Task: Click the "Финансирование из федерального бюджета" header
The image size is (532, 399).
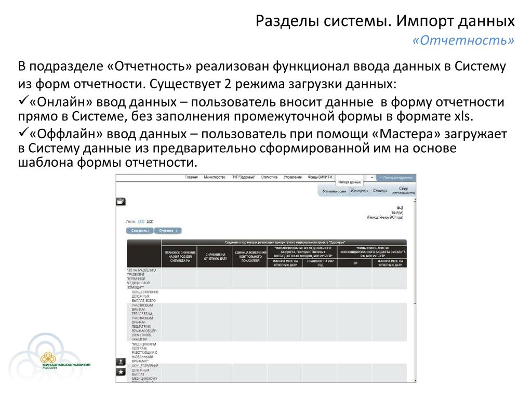Action: [302, 252]
